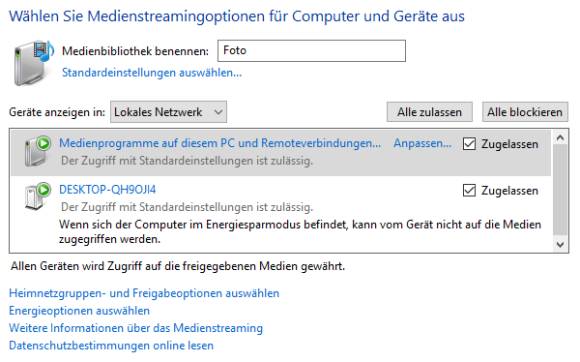Screen dimensions: 580x362
Task: Click the device list scrollbar thumb
Action: tap(560, 189)
